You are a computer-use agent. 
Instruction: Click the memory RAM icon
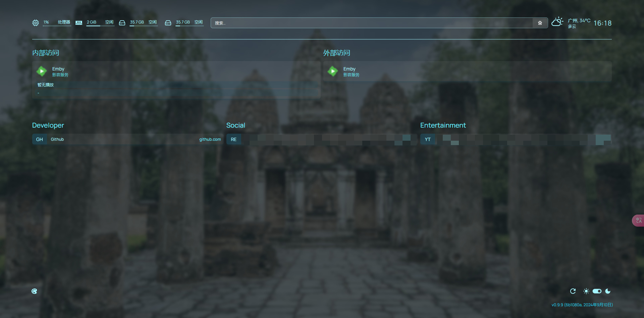(79, 23)
